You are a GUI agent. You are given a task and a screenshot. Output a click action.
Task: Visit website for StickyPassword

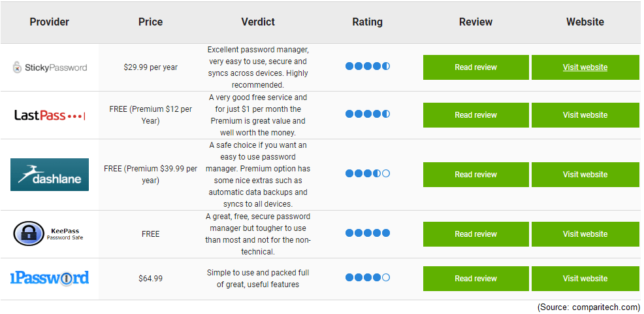585,67
